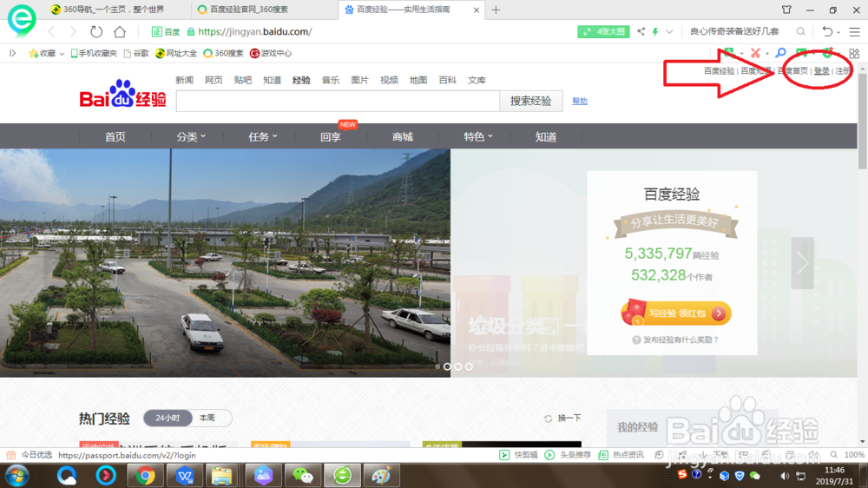Select the fourth carousel indicator dot
The width and height of the screenshot is (868, 488).
coord(469,366)
